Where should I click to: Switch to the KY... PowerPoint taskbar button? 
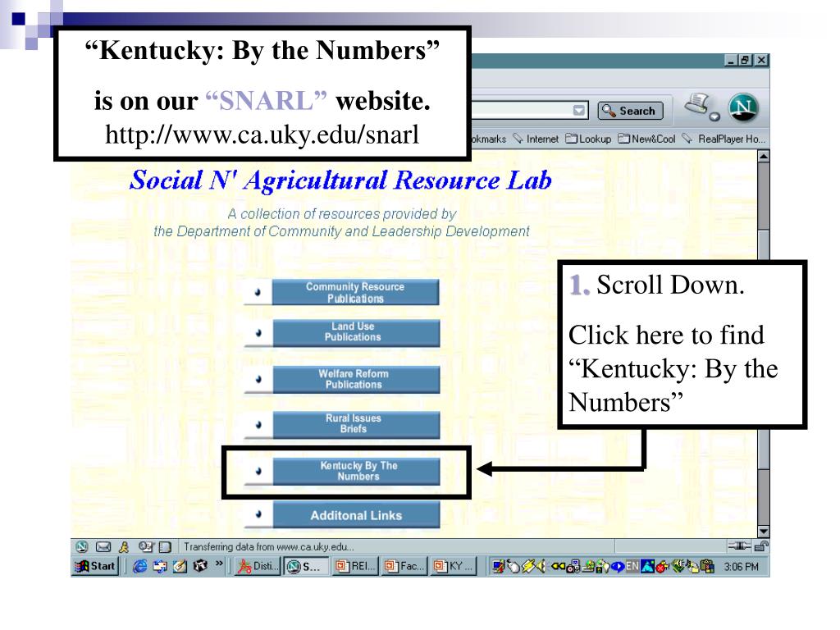(x=454, y=566)
